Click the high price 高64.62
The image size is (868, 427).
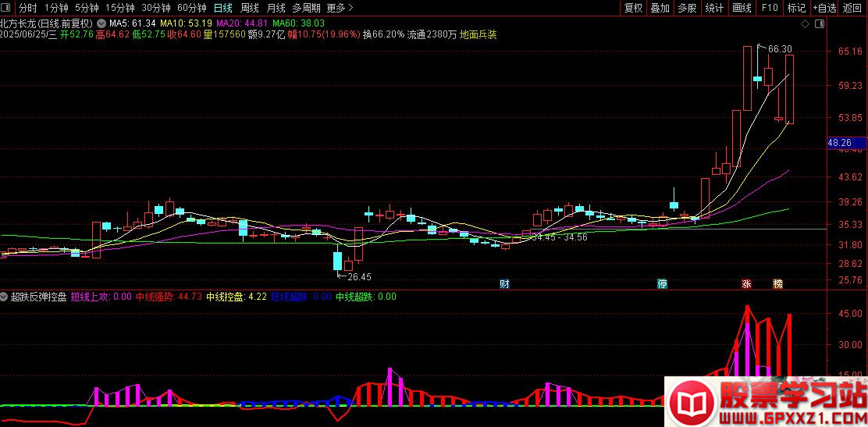click(112, 34)
